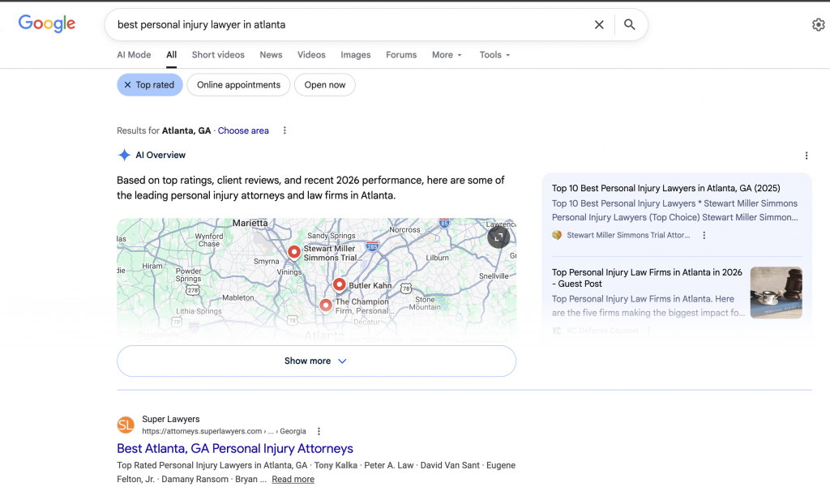The image size is (830, 504).
Task: Click the Read more link
Action: tap(293, 479)
